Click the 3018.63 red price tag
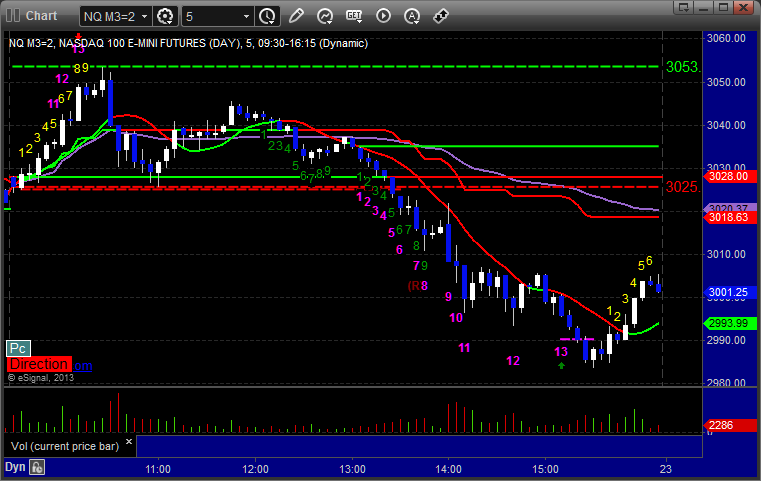 point(729,217)
